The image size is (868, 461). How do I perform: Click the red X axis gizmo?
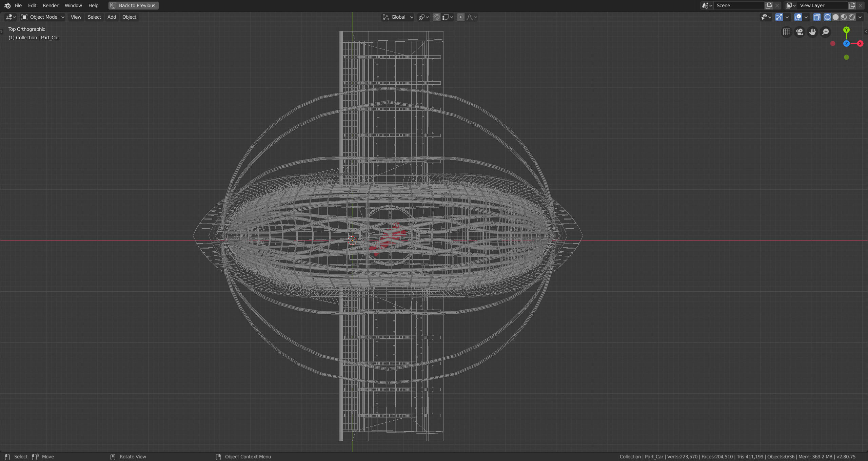click(860, 43)
